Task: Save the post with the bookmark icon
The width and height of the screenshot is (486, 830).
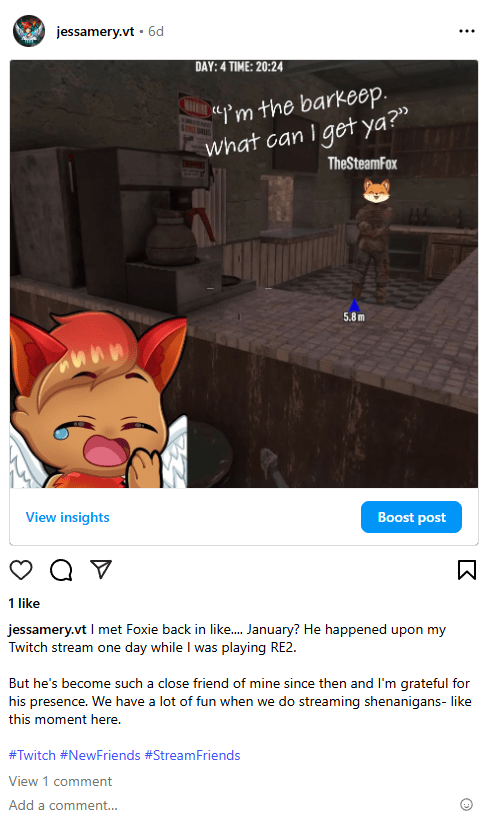Action: point(466,570)
